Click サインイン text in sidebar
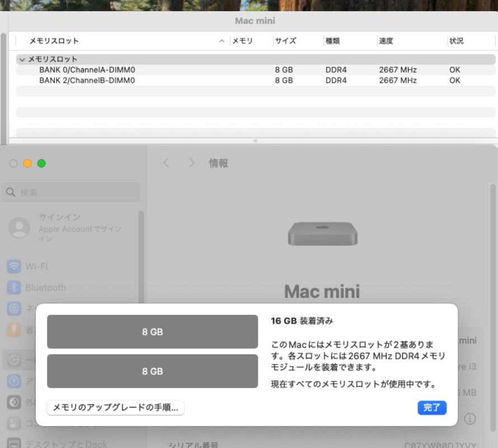The image size is (498, 448). click(x=59, y=217)
